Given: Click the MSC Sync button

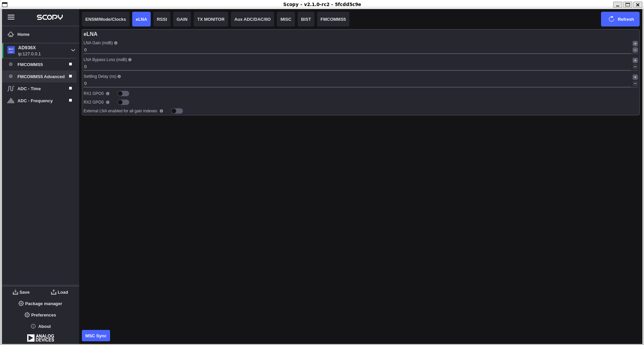Looking at the screenshot, I should point(96,336).
